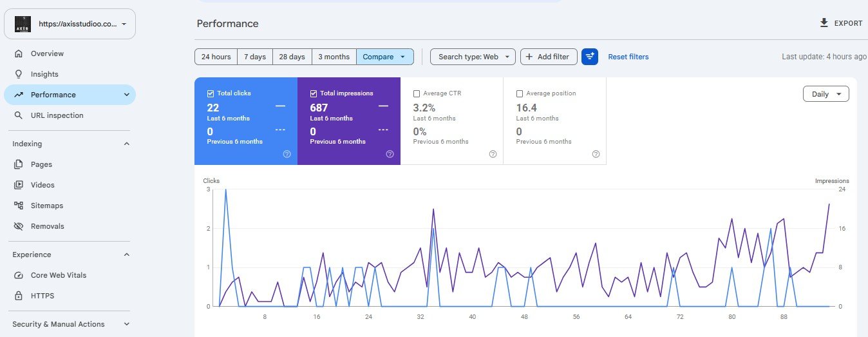
Task: Click the Clicks axis label on chart
Action: tap(211, 181)
